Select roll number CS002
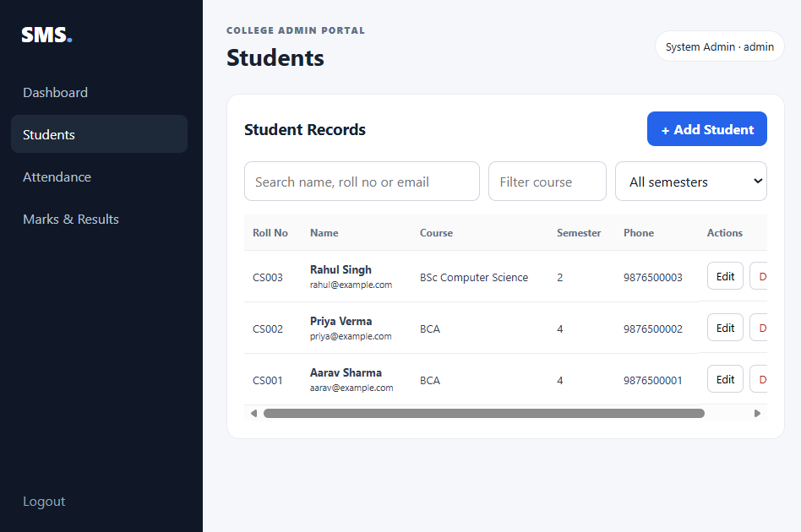Image resolution: width=801 pixels, height=532 pixels. pos(268,328)
